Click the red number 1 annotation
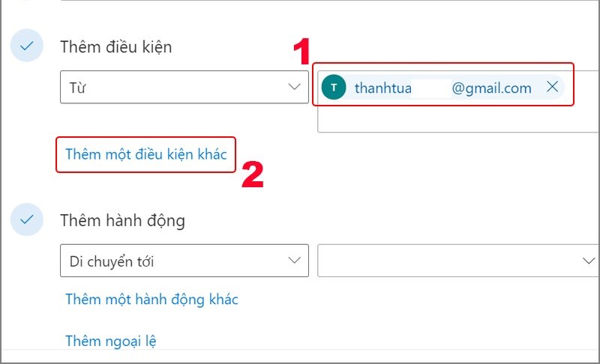This screenshot has height=364, width=600. (301, 52)
